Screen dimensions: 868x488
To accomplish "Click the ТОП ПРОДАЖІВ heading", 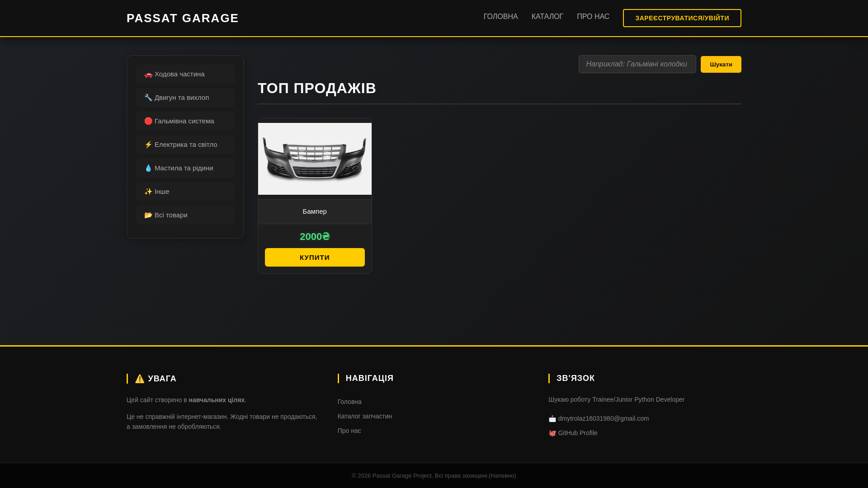I will click(x=317, y=88).
